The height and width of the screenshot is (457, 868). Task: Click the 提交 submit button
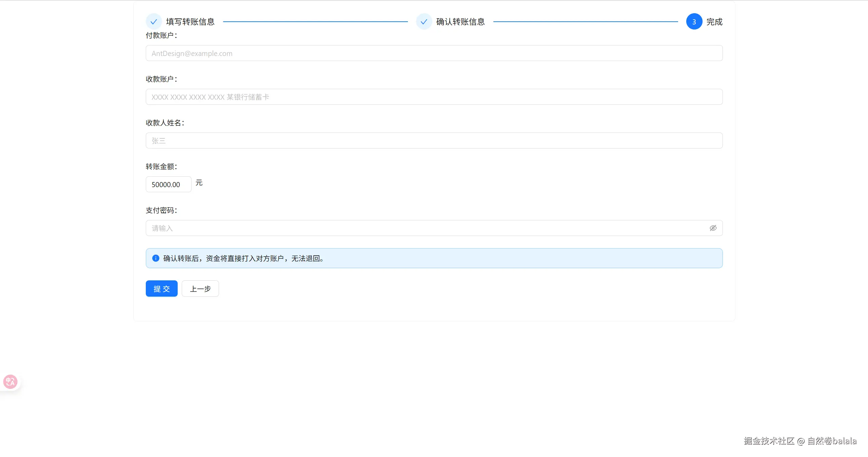161,289
